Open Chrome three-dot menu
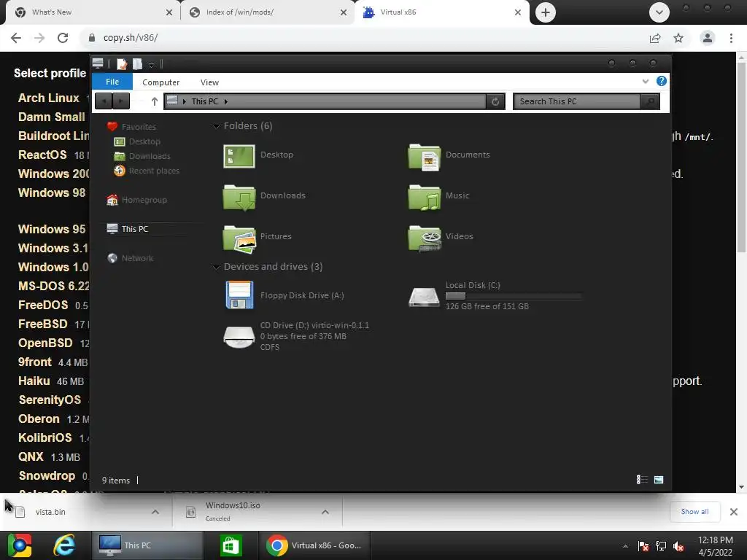The width and height of the screenshot is (747, 560). tap(731, 38)
